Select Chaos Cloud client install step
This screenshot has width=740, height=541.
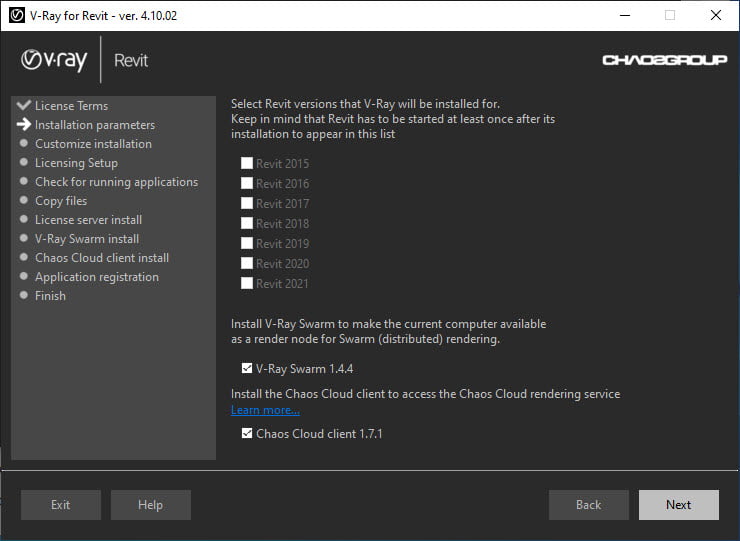click(102, 258)
